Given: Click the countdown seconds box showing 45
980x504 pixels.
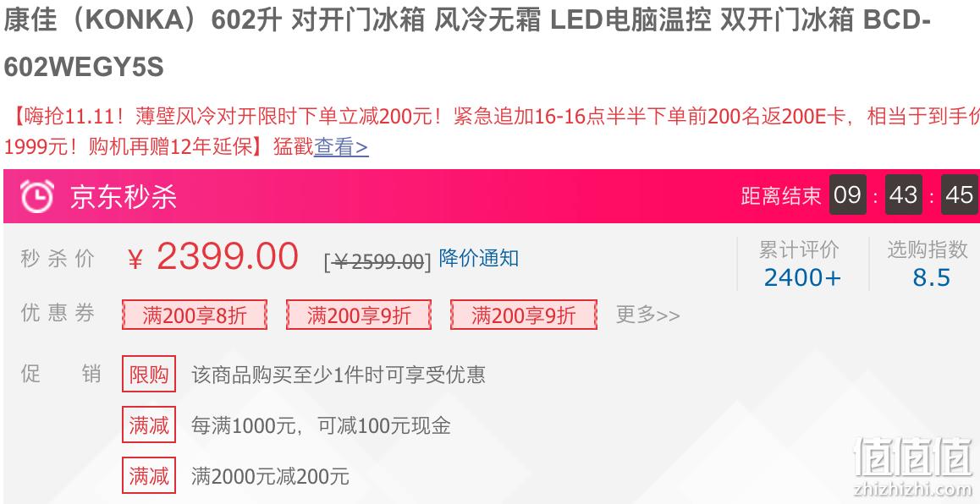Looking at the screenshot, I should click(x=960, y=194).
